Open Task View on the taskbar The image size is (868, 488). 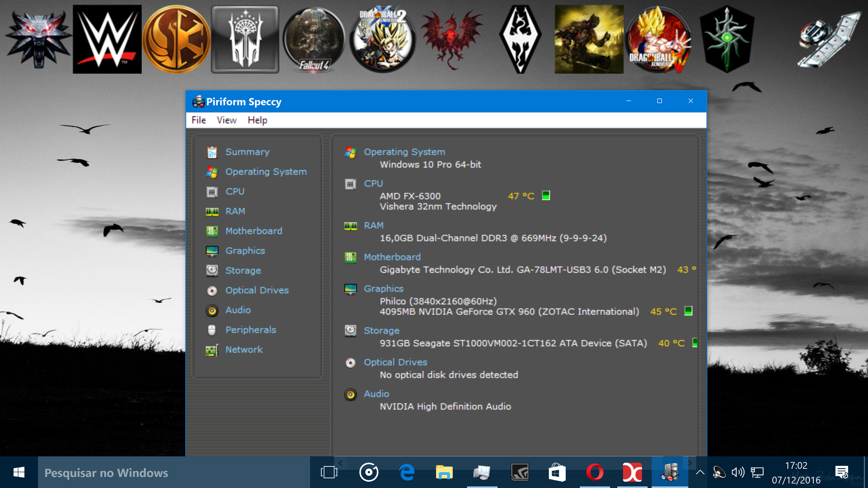[329, 472]
